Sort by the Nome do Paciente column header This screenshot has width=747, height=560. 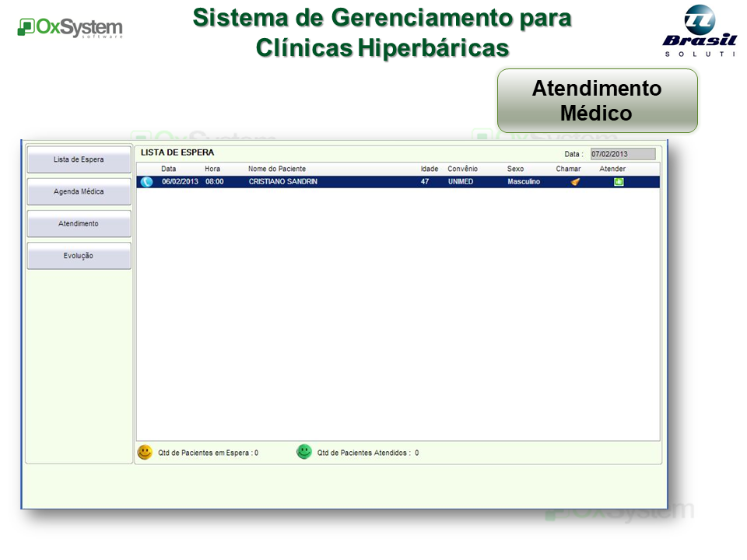point(277,169)
